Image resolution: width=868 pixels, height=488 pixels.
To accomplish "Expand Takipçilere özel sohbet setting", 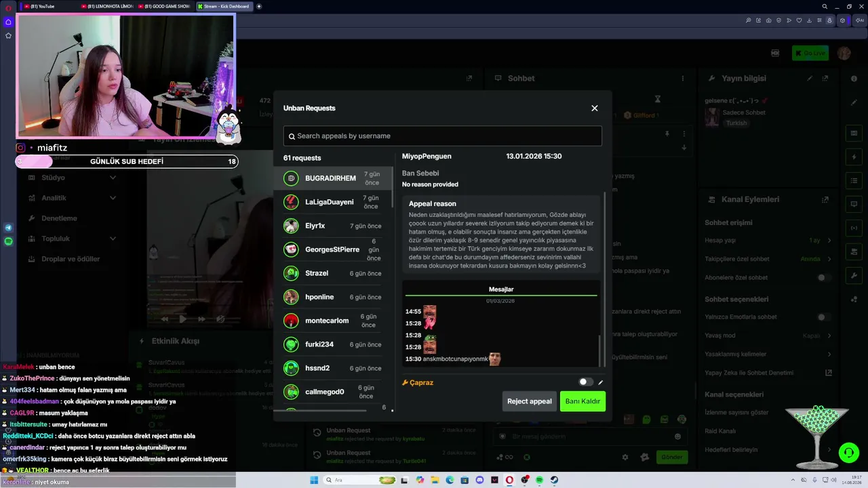I will pos(829,259).
